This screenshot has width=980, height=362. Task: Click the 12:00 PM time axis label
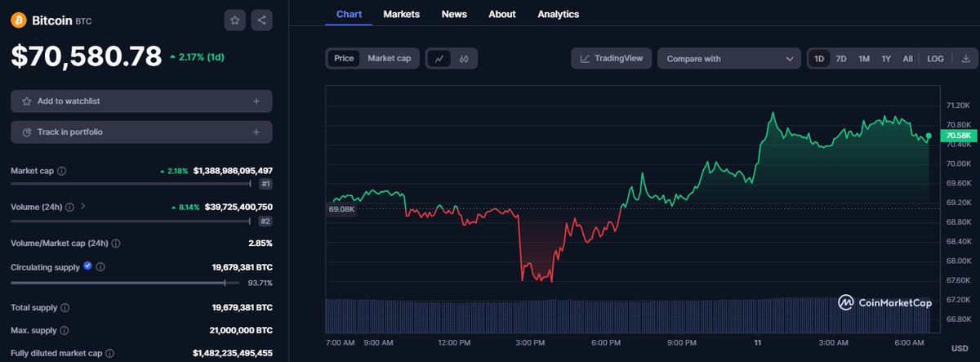[x=453, y=342]
